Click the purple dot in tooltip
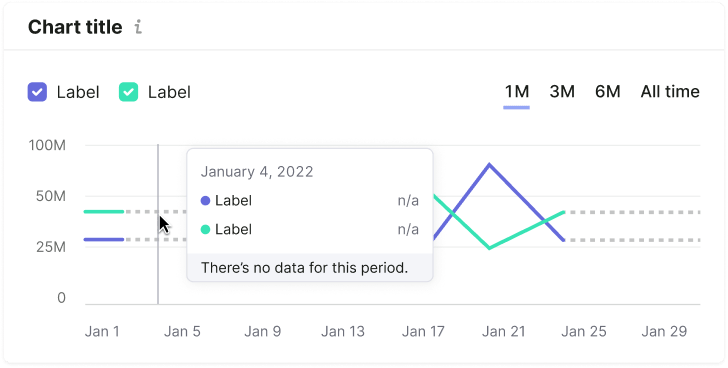The height and width of the screenshot is (368, 728). [205, 200]
